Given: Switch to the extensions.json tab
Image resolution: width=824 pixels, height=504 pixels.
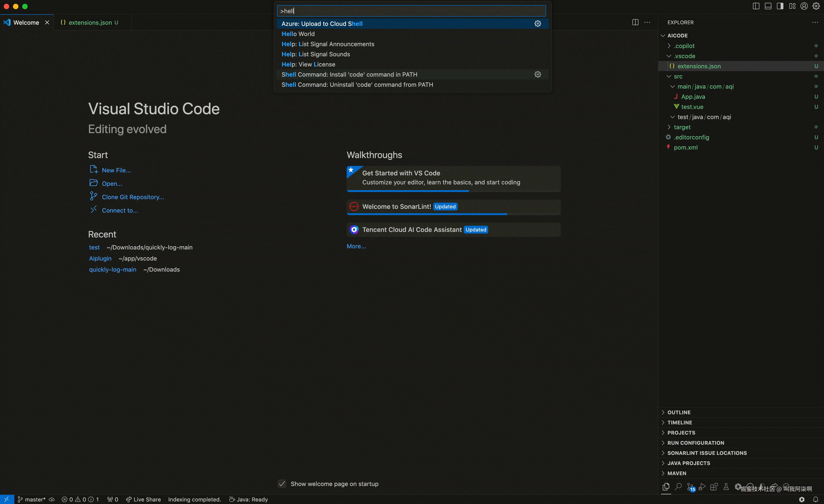Looking at the screenshot, I should click(90, 22).
